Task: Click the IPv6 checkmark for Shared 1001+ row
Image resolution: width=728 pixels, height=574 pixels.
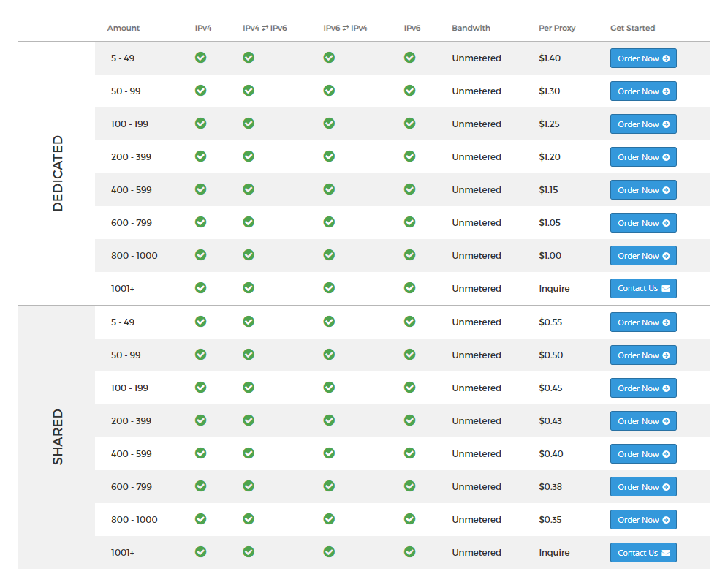Action: pos(410,552)
